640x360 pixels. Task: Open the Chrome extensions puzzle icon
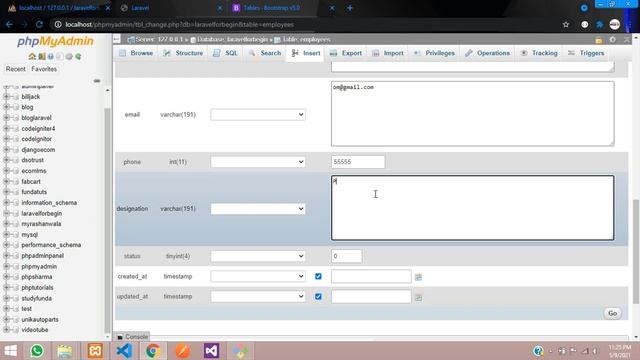[600, 24]
